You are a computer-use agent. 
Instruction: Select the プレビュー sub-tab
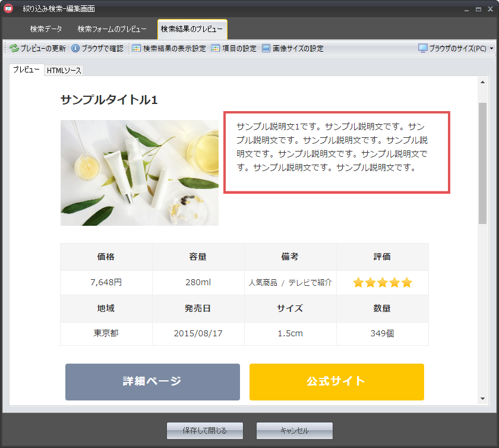click(x=27, y=70)
